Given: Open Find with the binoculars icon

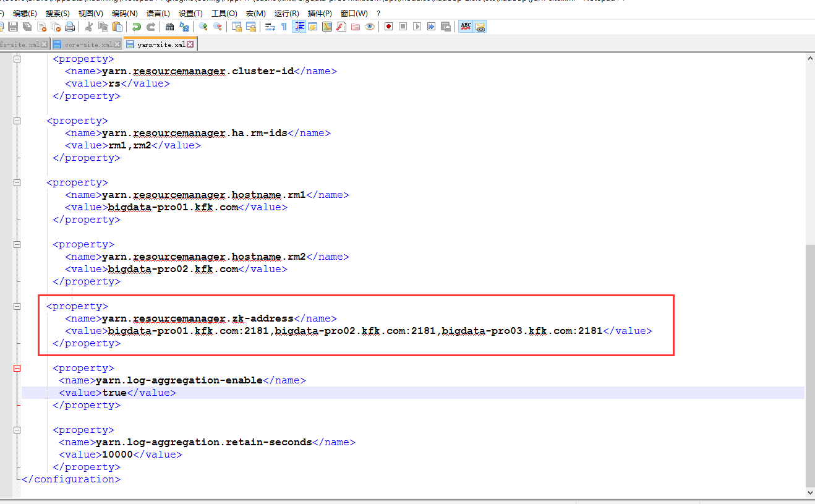Looking at the screenshot, I should 169,27.
